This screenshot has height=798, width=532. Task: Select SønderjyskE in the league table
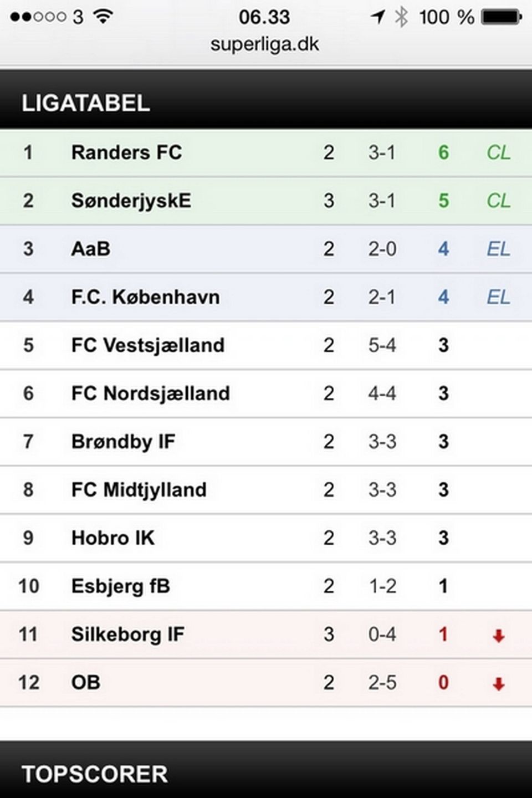[266, 201]
